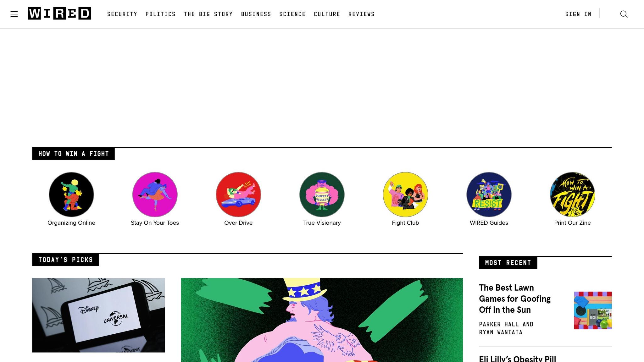
Task: Open the search magnifier icon
Action: pyautogui.click(x=624, y=14)
